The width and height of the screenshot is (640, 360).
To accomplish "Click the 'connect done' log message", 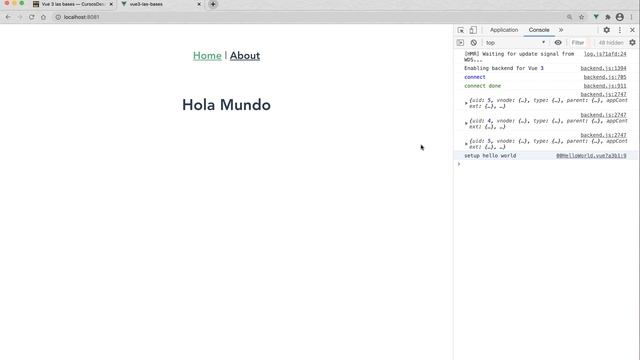I will (x=482, y=86).
